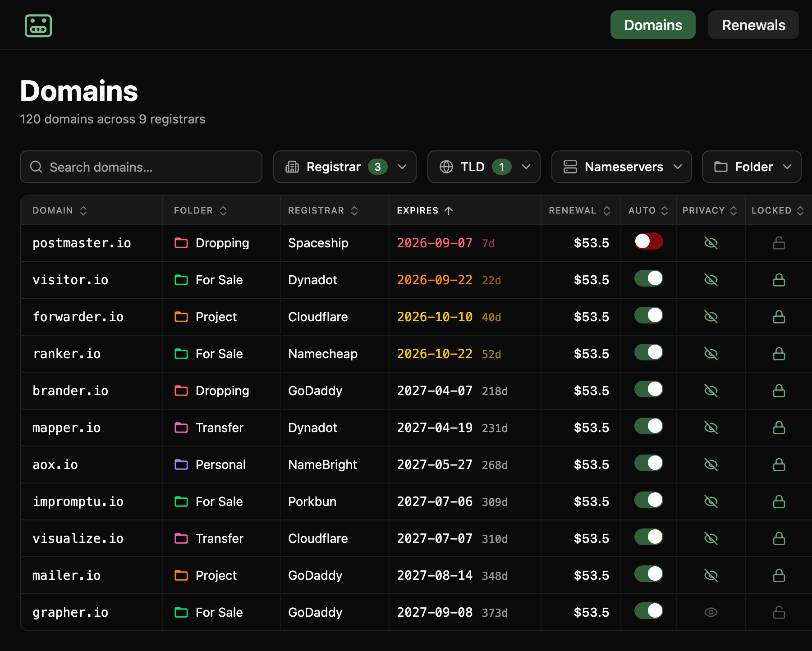Click the privacy icon for impromptu.io
This screenshot has width=812, height=651.
coord(711,502)
